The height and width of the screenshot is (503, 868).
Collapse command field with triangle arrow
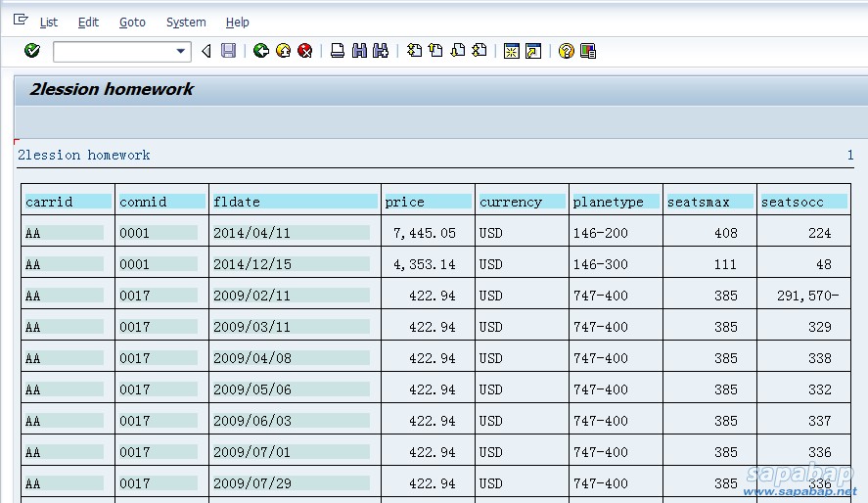(x=206, y=51)
